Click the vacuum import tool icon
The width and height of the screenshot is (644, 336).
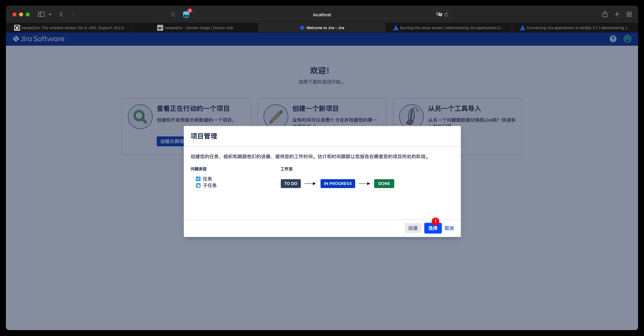pos(412,115)
